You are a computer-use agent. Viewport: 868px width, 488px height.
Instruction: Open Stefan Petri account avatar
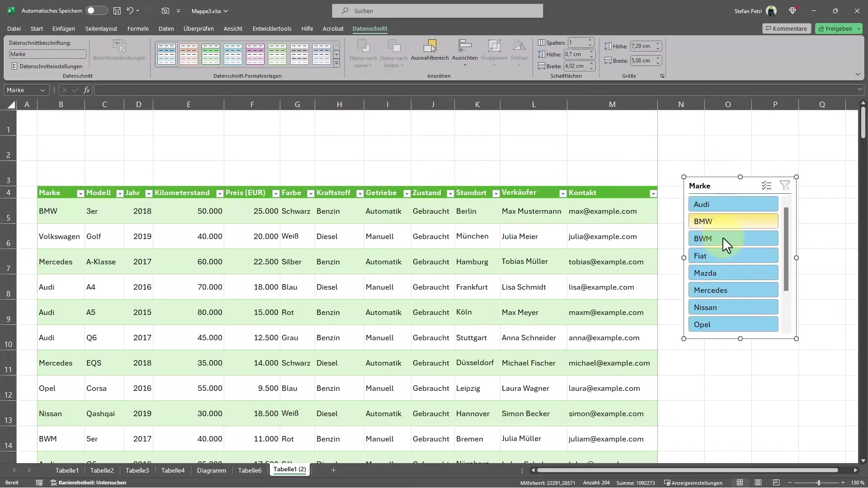[771, 11]
